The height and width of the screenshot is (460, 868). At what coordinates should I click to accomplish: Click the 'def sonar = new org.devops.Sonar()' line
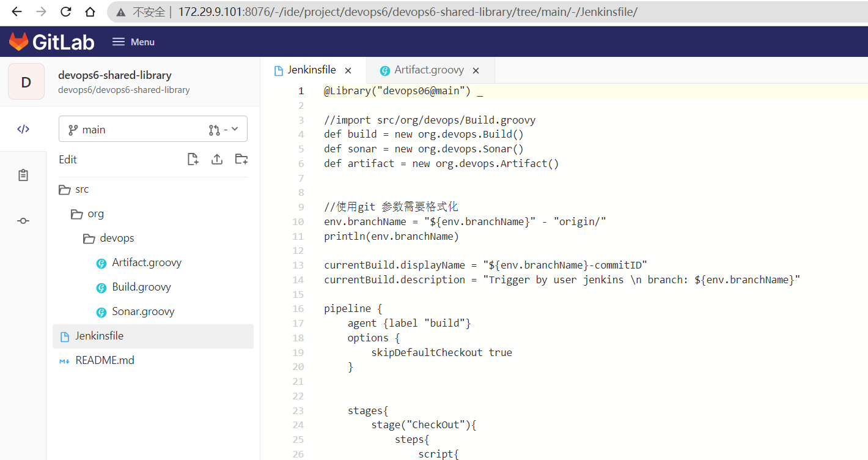424,149
